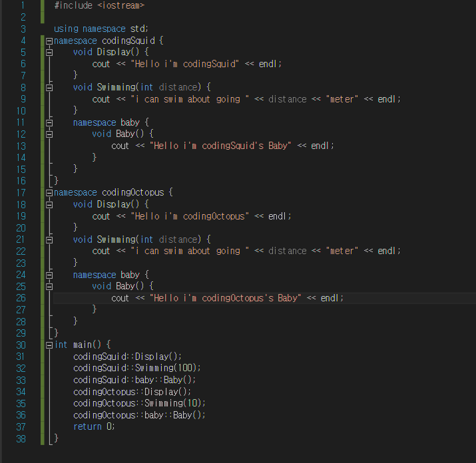Collapse Swimming function fold on line 21
The height and width of the screenshot is (463, 476).
pos(49,240)
